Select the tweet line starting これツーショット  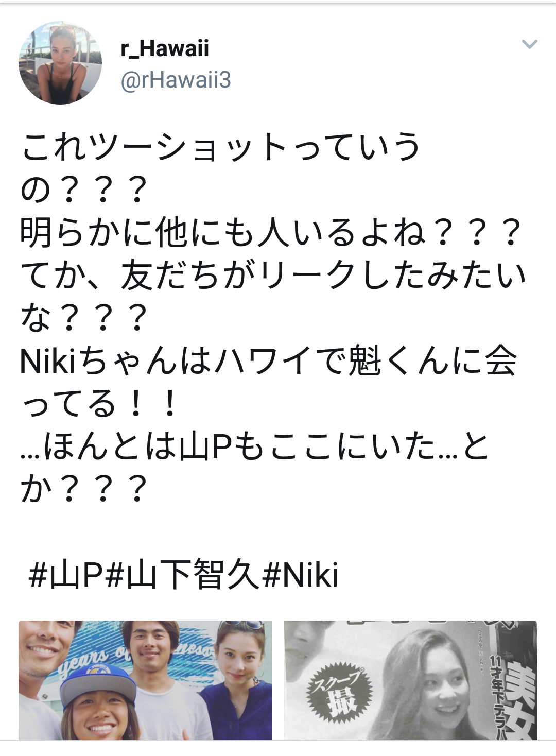[x=220, y=147]
